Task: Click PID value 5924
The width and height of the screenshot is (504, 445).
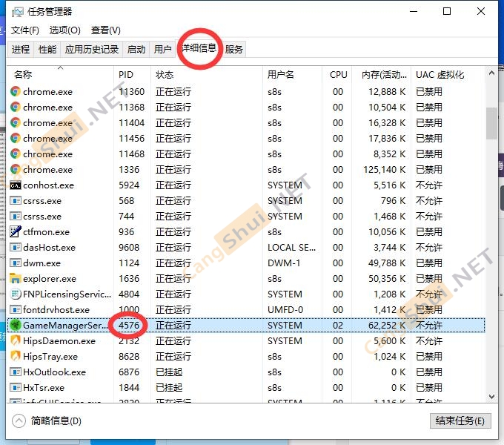Action: (x=129, y=185)
